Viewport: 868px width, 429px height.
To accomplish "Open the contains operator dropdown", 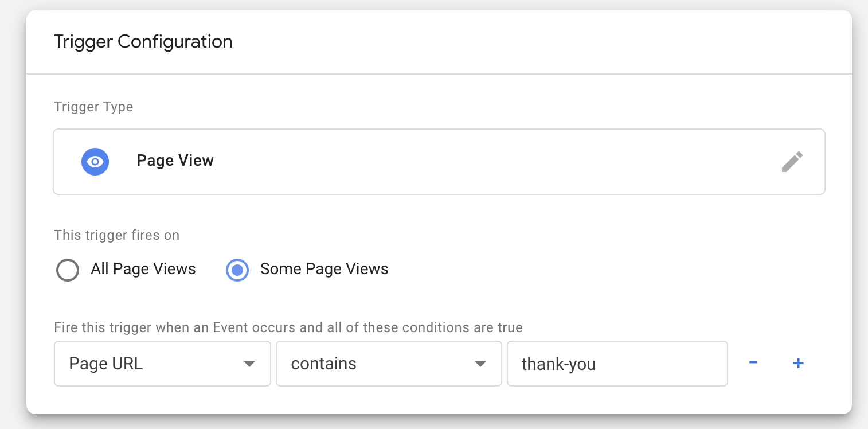I will [389, 364].
